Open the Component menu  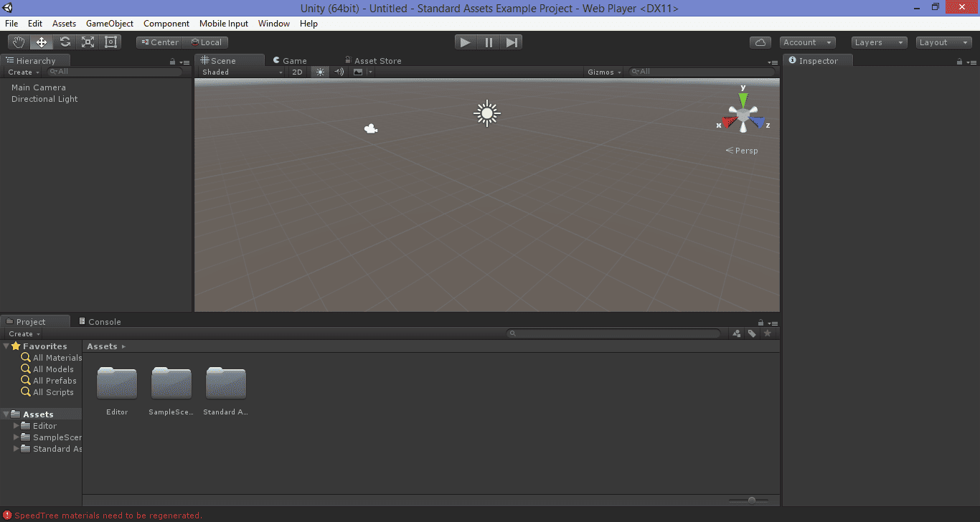[x=166, y=24]
